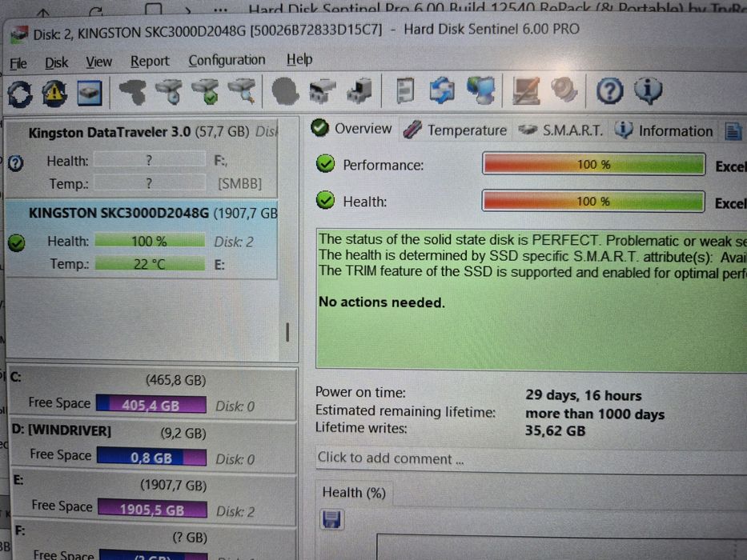
Task: Click the Performance 100 % bar
Action: pos(593,164)
